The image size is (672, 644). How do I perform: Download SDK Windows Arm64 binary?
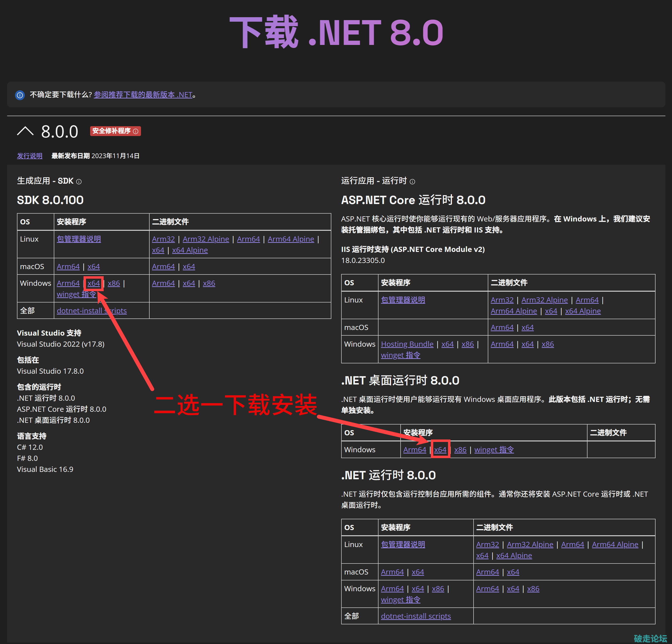pos(164,283)
